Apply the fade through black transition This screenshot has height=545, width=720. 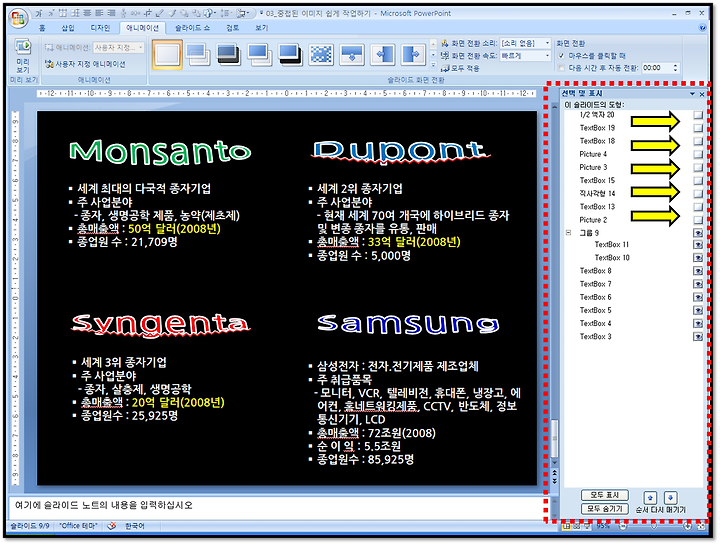tap(229, 55)
